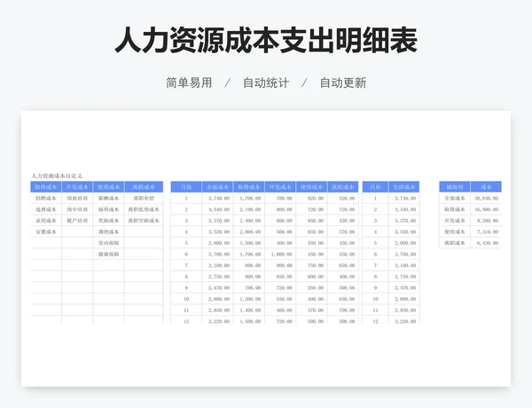
Task: Select the 使用成本 header above 薪酬成本
Action: tap(108, 187)
